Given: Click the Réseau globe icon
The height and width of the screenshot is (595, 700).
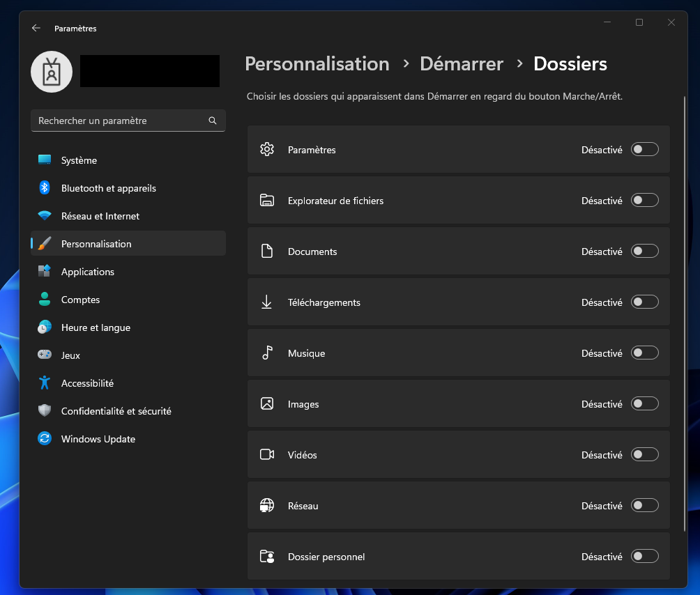Looking at the screenshot, I should [266, 505].
